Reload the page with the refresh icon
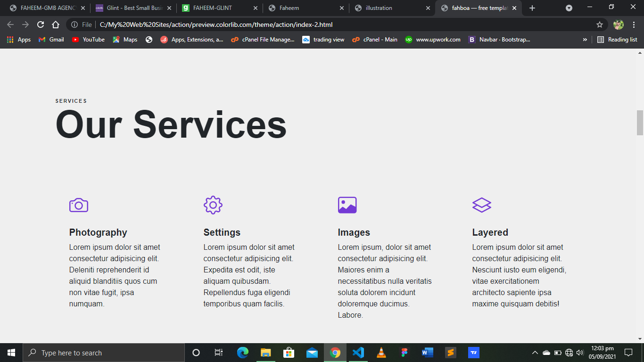 [x=41, y=25]
